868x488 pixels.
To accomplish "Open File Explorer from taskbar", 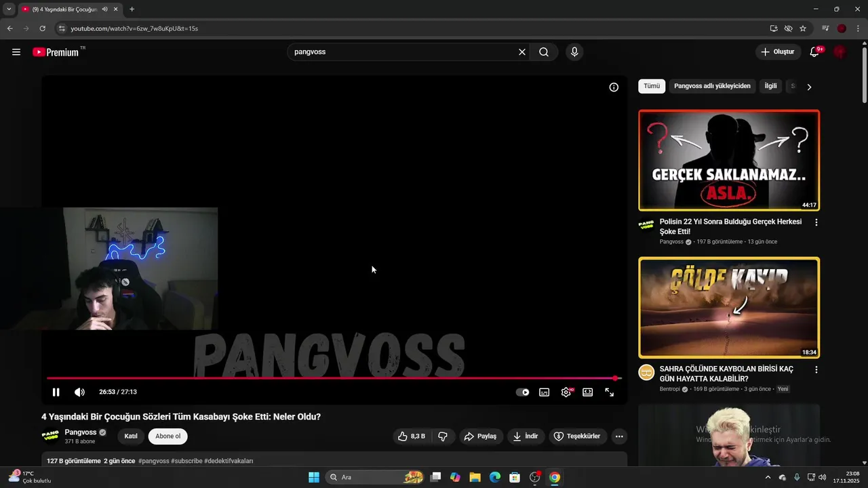I will (475, 477).
